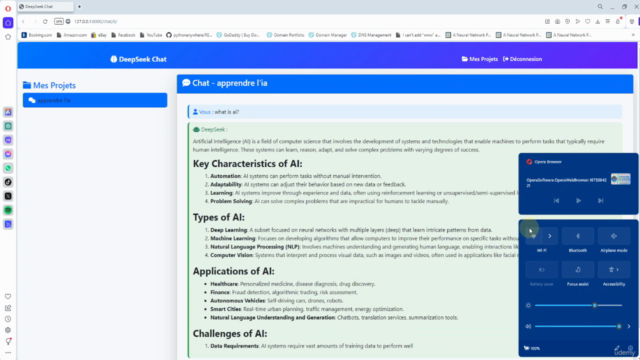
Task: Click the play-shaped icon in the address bar
Action: coord(578,22)
